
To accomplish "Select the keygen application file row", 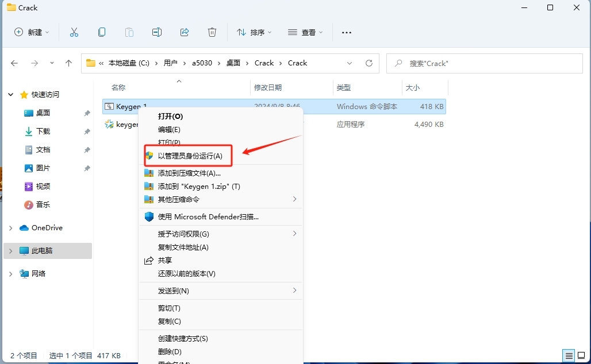I will point(274,124).
